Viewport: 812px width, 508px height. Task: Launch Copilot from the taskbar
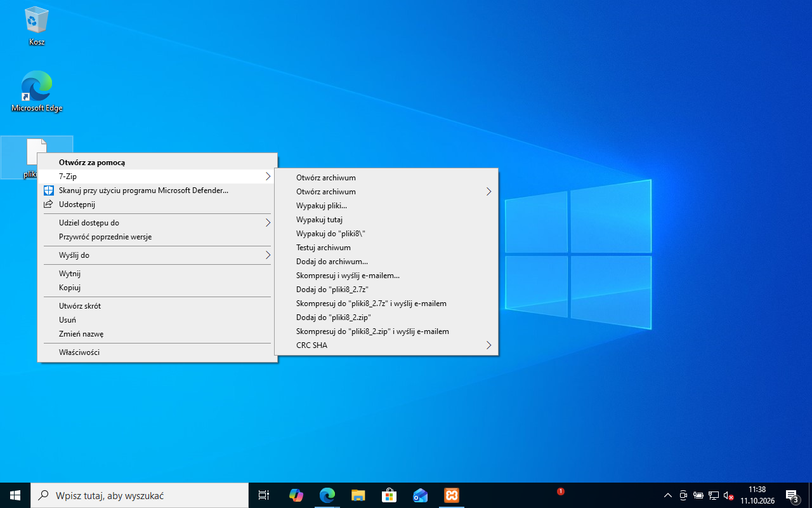[x=296, y=495]
